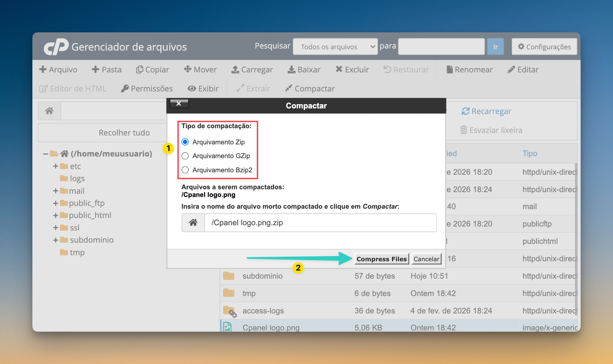Sort files by the Tipo column

tap(530, 153)
